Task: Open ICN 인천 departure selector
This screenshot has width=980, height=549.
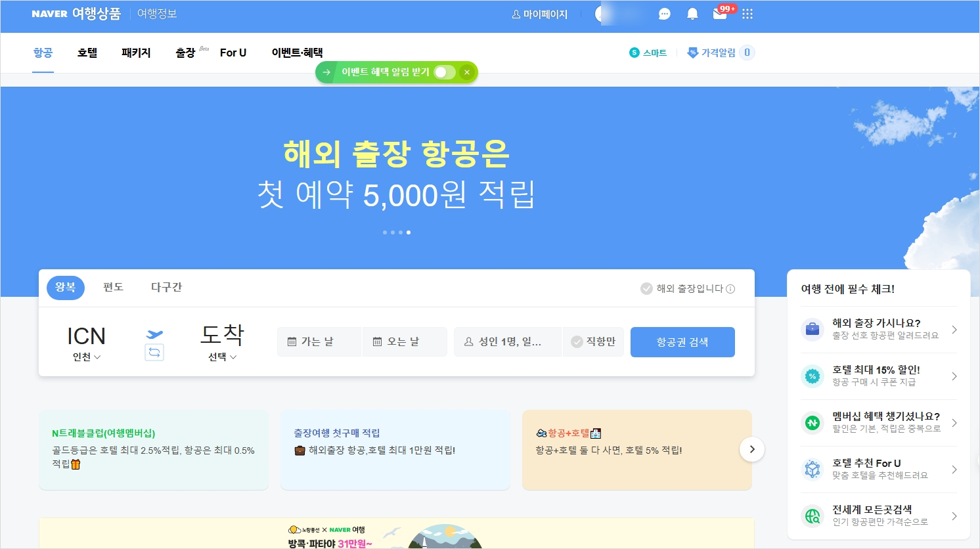Action: 86,343
